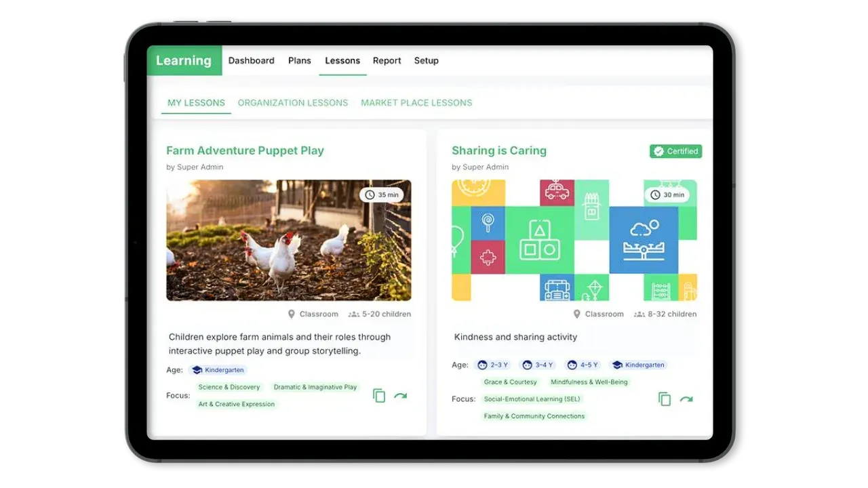Select the Science & Discovery focus tag
The height and width of the screenshot is (488, 868).
click(x=229, y=387)
